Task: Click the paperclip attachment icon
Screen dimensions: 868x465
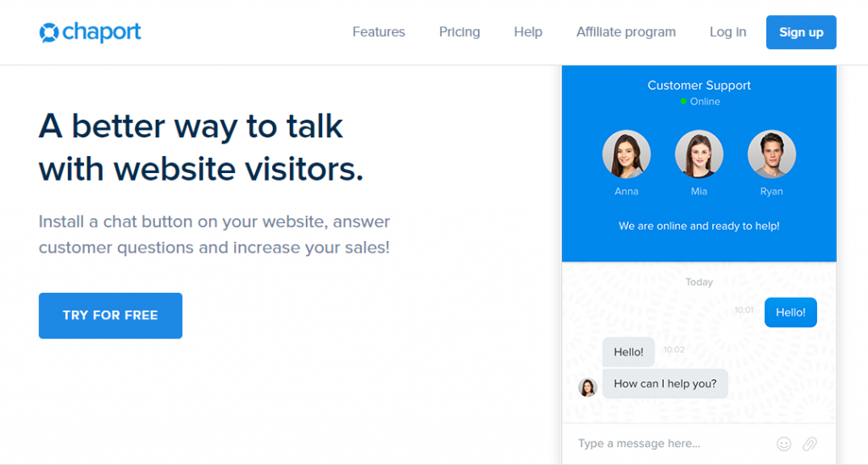Action: pos(810,444)
